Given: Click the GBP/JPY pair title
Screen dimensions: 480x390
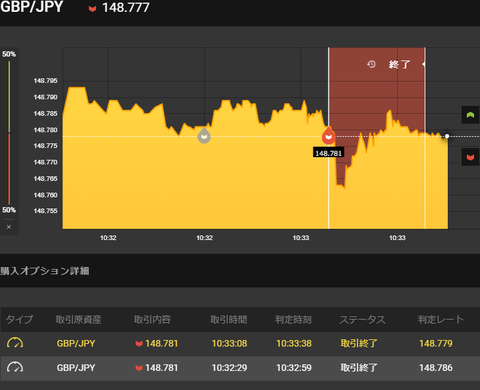Looking at the screenshot, I should pos(32,7).
